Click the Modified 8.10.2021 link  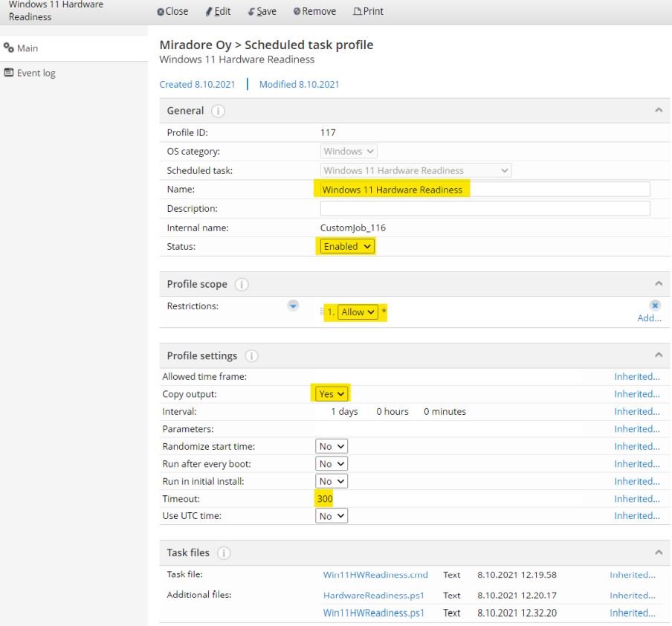[299, 85]
